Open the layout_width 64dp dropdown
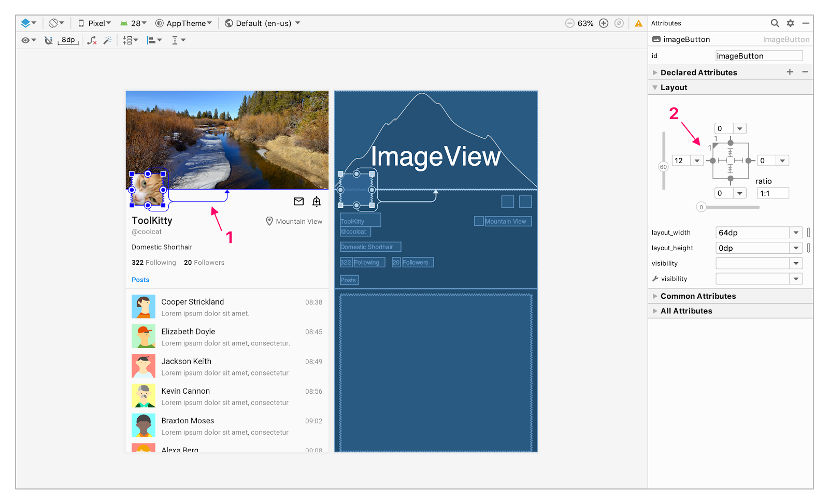The width and height of the screenshot is (829, 504). pyautogui.click(x=796, y=232)
